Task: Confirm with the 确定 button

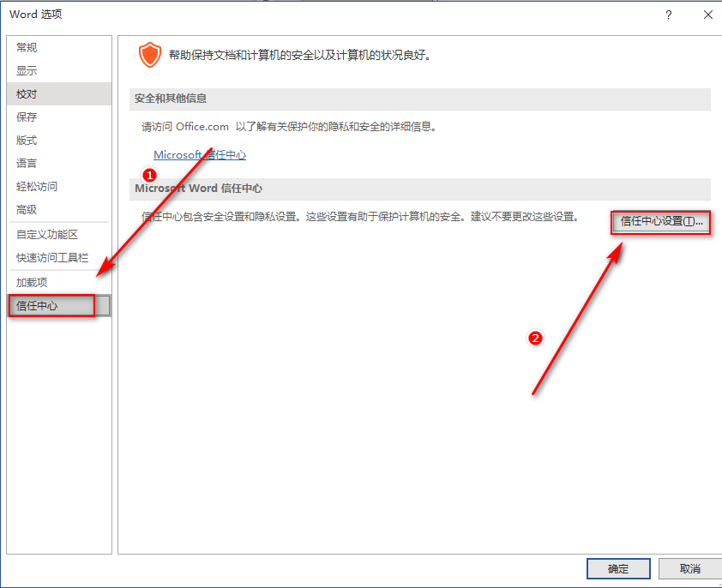Action: click(618, 568)
